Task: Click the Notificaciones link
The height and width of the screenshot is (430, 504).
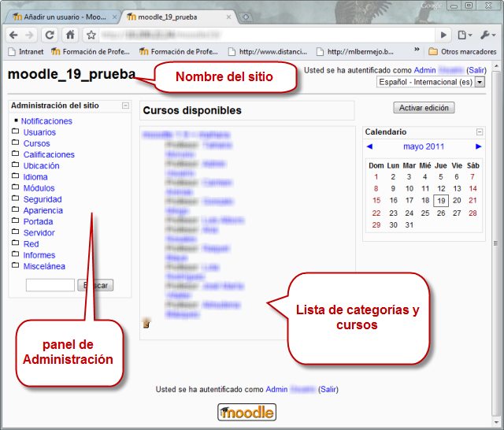Action: tap(46, 121)
